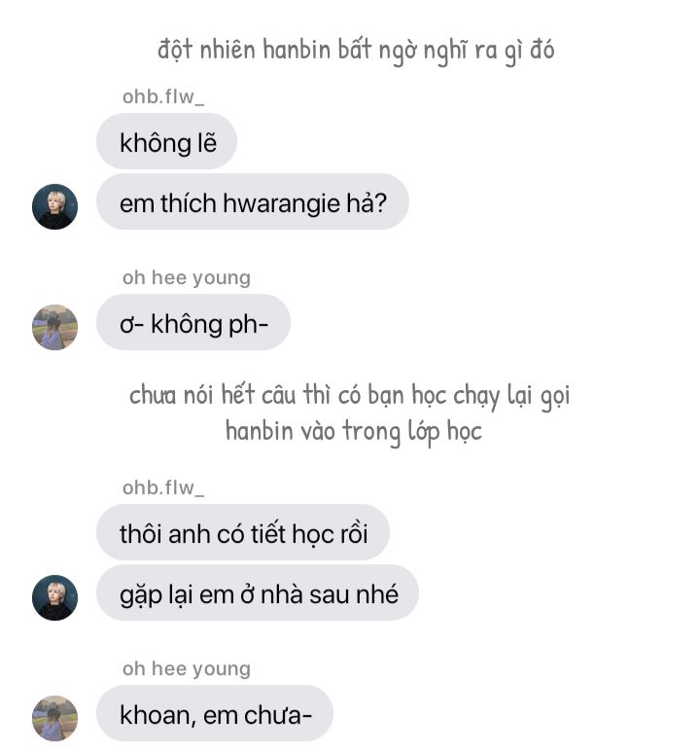Viewport: 700px width, 751px height.
Task: Tap oh hee young's avatar beside 'ơ- không ph-'
Action: click(54, 327)
